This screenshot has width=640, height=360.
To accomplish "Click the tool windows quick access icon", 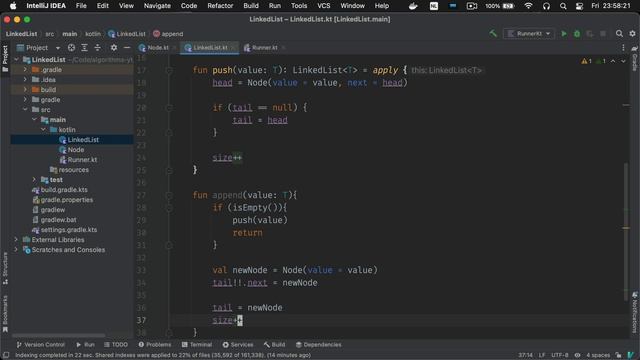I will (6, 355).
